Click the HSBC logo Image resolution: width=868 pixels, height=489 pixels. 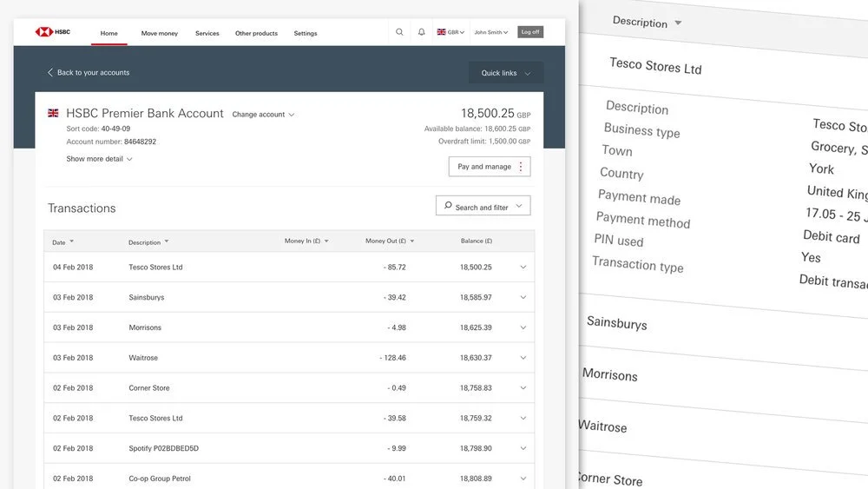coord(53,32)
